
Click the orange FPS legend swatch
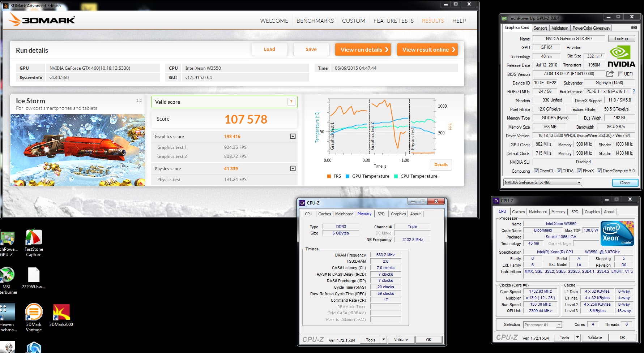329,176
